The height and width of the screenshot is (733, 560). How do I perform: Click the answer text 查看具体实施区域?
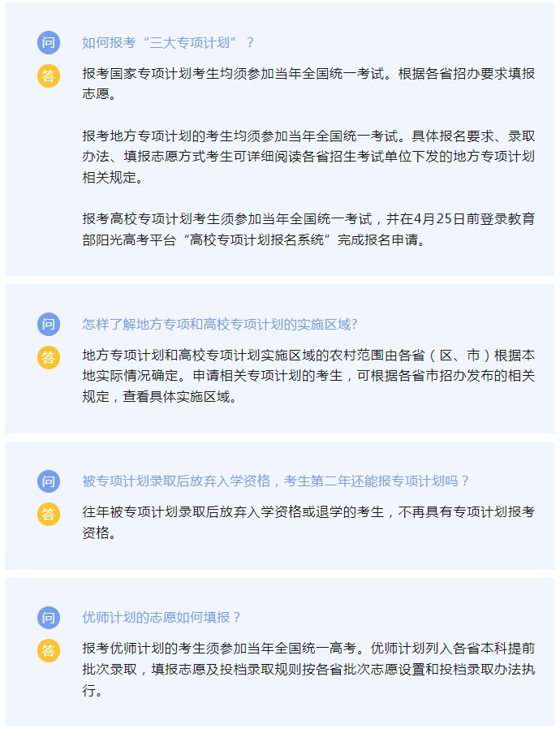(x=179, y=396)
